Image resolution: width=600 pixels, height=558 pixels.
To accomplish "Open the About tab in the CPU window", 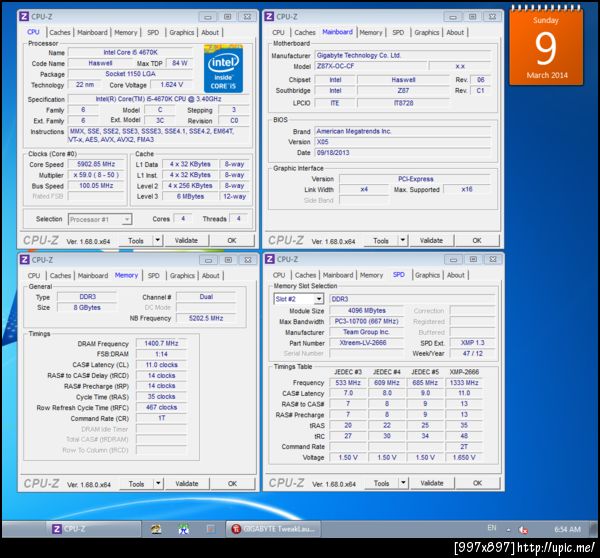I will [210, 33].
